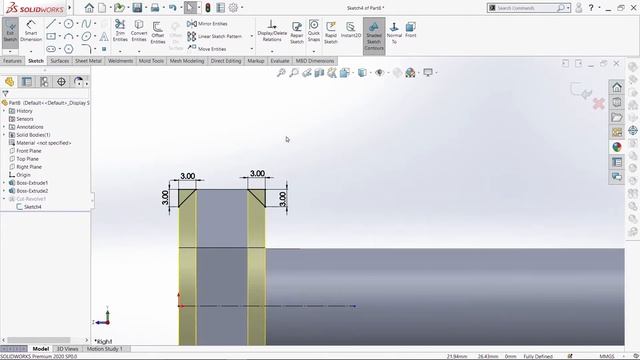640x360 pixels.
Task: Select Boss-Extrude1 in the feature tree
Action: point(32,183)
